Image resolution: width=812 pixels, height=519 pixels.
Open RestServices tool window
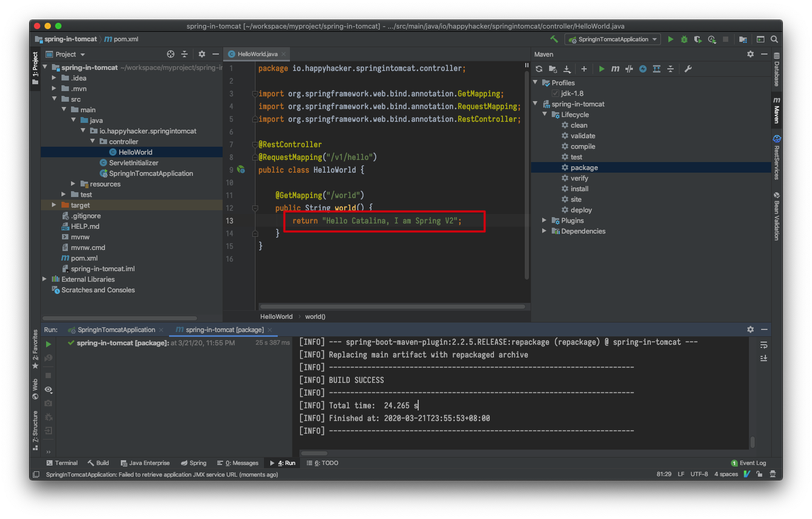(x=776, y=157)
